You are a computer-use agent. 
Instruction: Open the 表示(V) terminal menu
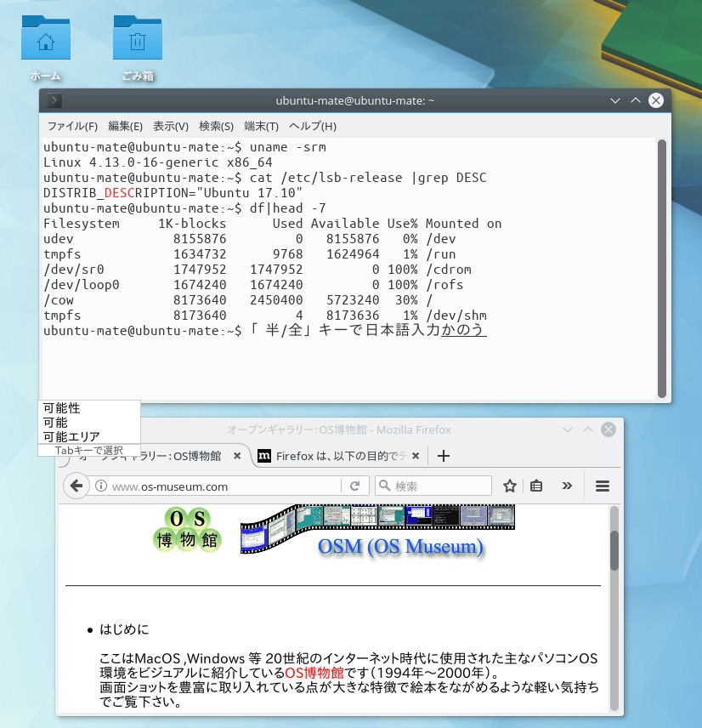171,126
